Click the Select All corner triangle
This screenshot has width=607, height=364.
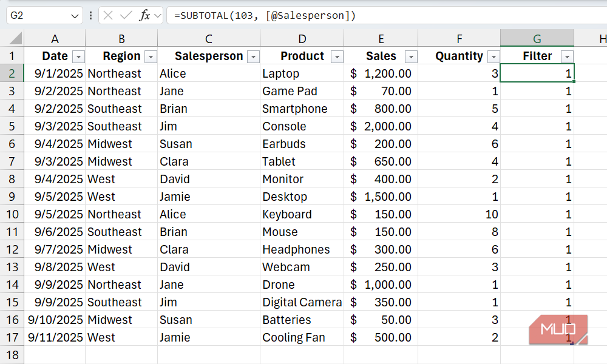12,39
